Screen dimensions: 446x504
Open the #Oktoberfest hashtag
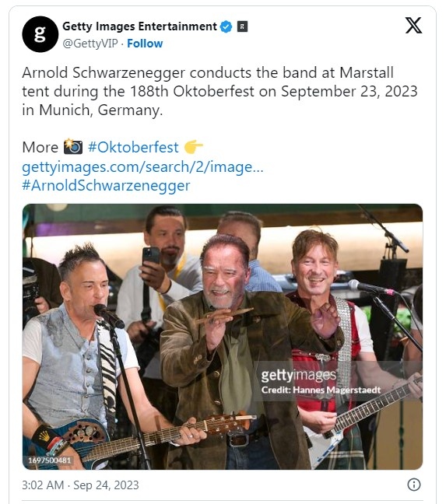pos(133,147)
